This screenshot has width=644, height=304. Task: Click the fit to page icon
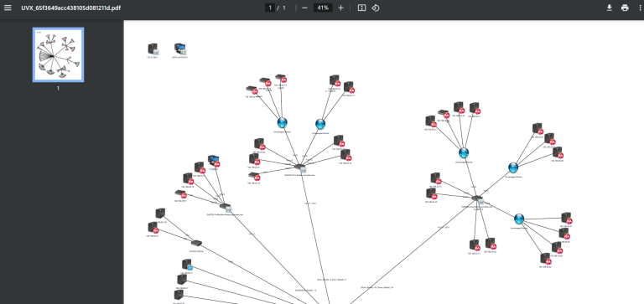361,8
